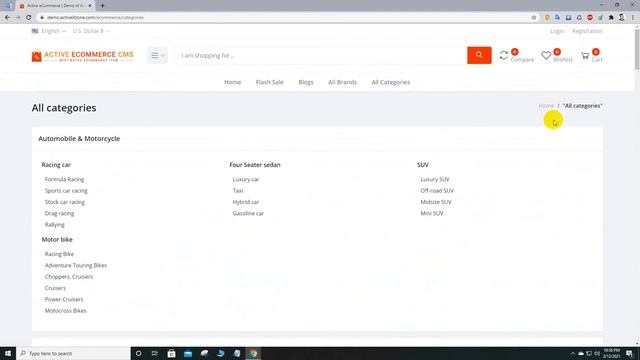Click the Windows taskbar search box
Image resolution: width=640 pixels, height=360 pixels.
coord(73,353)
